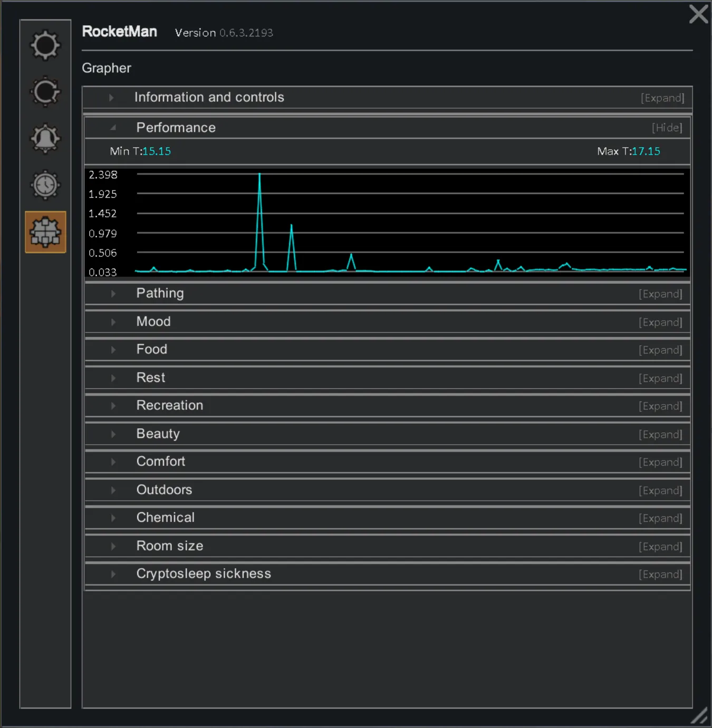
Task: Click the tallest spike in Performance graph
Action: pos(259,177)
